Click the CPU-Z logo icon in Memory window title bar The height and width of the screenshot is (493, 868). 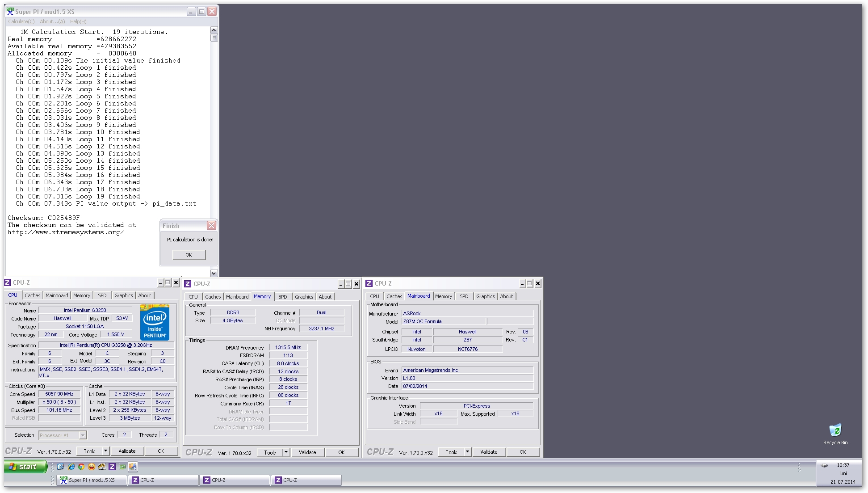point(188,284)
